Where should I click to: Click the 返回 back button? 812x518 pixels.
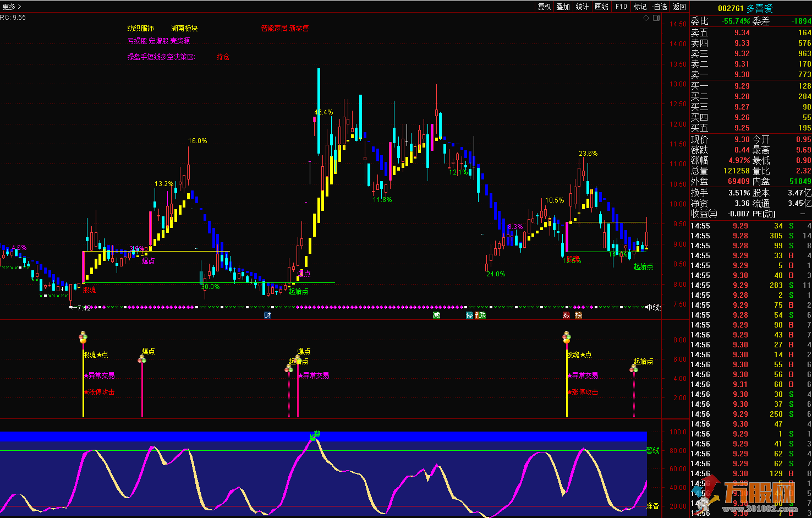[679, 7]
